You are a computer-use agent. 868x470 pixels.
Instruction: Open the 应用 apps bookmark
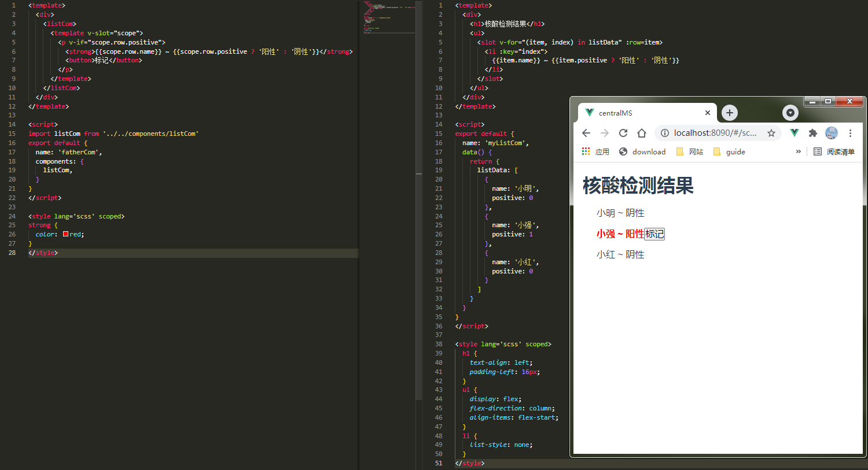[x=595, y=151]
